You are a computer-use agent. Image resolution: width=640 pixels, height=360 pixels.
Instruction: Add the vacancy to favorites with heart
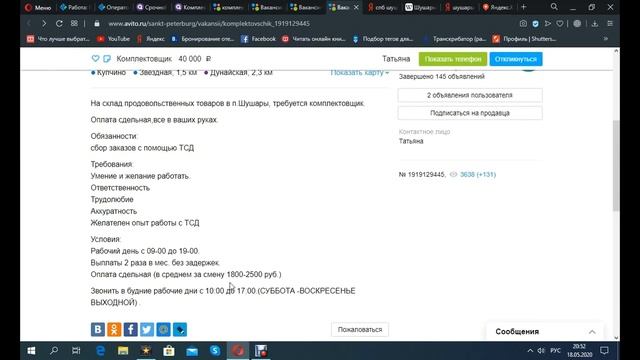pos(95,59)
